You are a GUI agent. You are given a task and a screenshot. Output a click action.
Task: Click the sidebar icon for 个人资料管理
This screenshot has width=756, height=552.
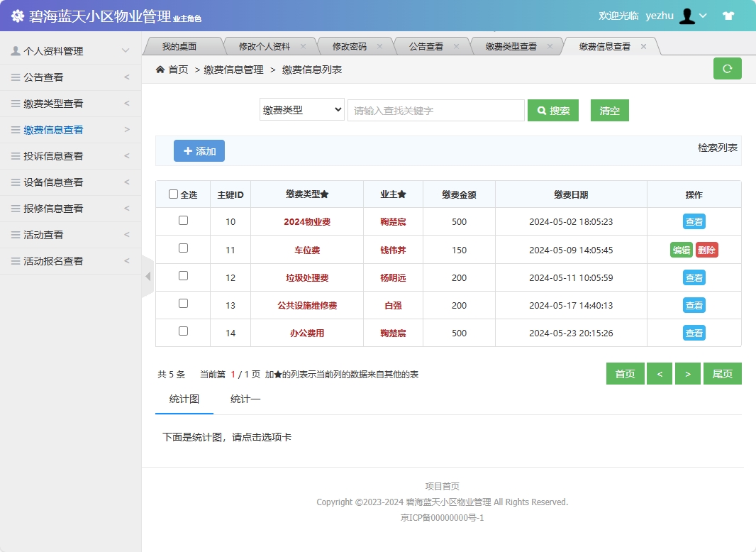click(x=16, y=50)
